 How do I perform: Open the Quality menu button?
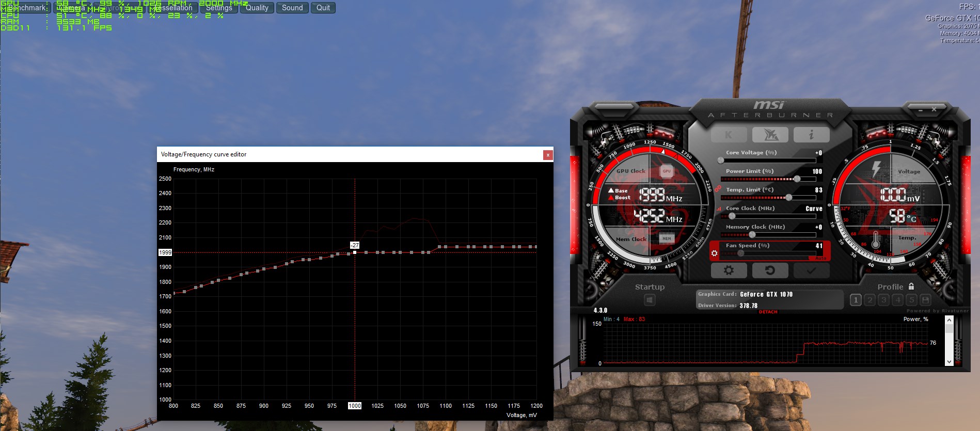point(257,8)
